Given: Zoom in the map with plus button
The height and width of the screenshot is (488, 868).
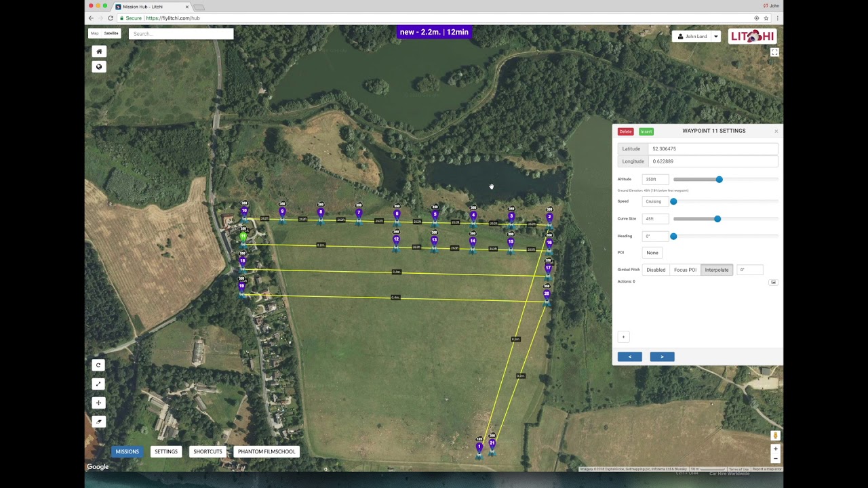Looking at the screenshot, I should tap(775, 449).
